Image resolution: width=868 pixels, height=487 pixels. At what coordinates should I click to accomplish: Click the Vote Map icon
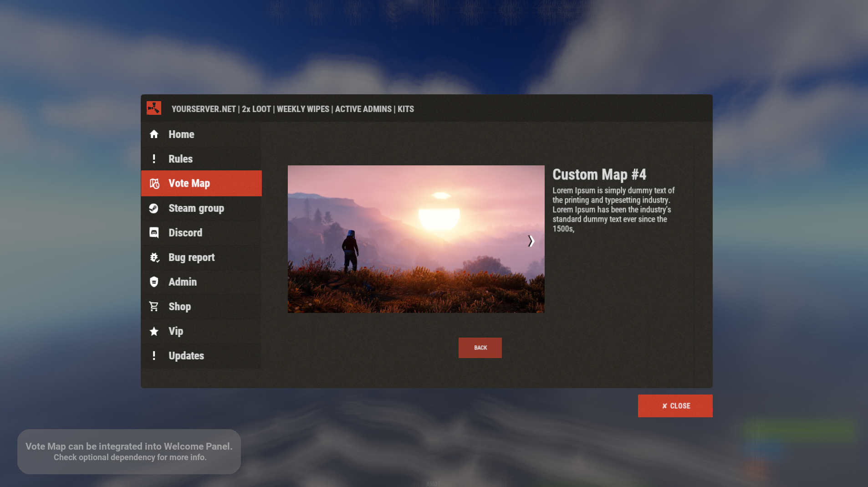[x=154, y=184]
